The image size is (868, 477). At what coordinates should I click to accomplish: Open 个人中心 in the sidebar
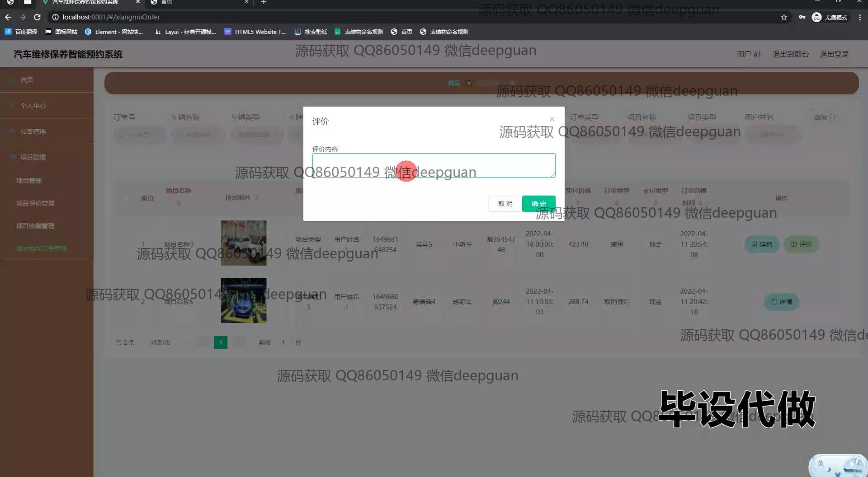coord(33,106)
